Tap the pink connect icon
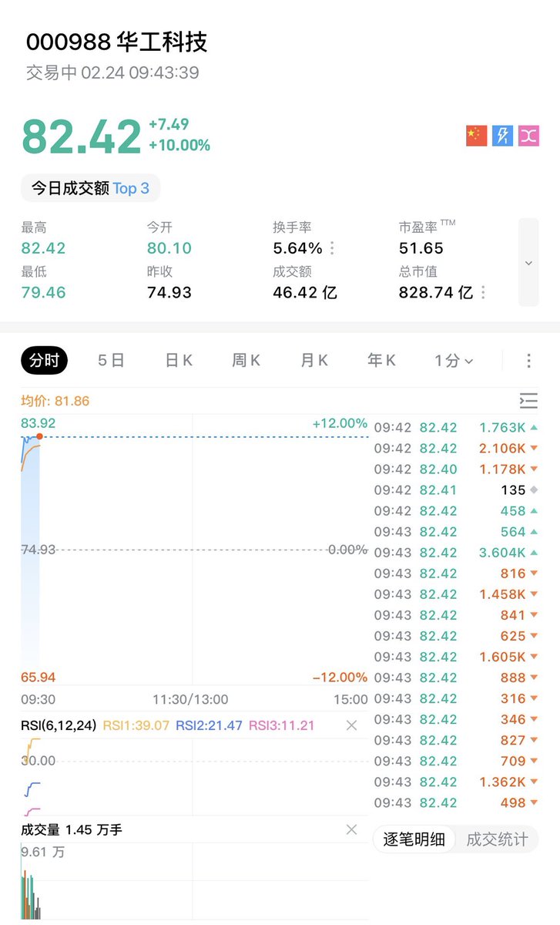560x925 pixels. 528,136
